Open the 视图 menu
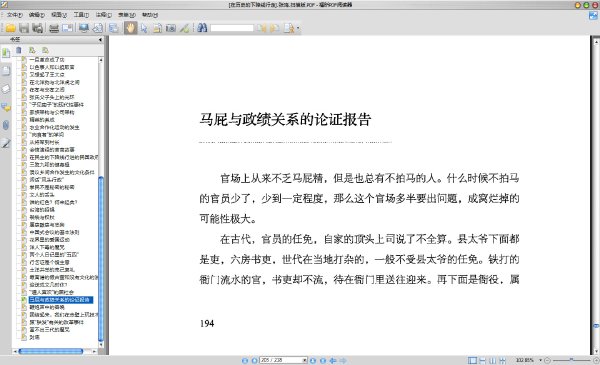The width and height of the screenshot is (600, 365). [59, 15]
